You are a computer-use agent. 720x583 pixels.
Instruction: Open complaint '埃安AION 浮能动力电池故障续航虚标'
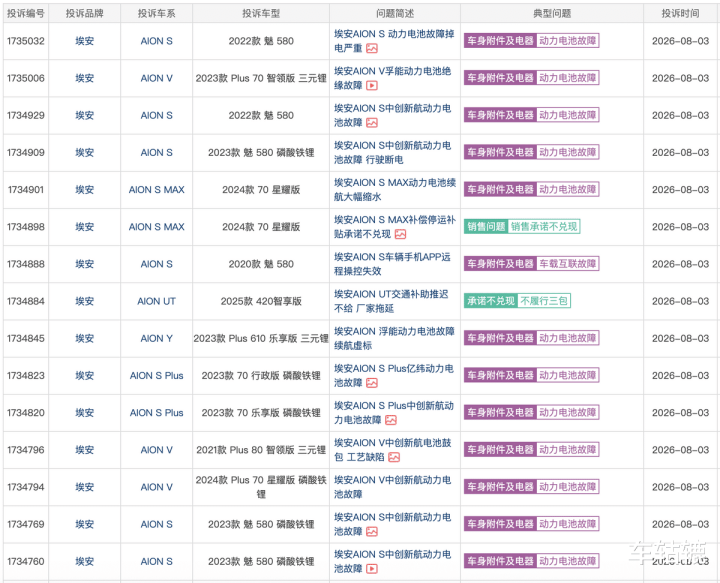pos(394,338)
